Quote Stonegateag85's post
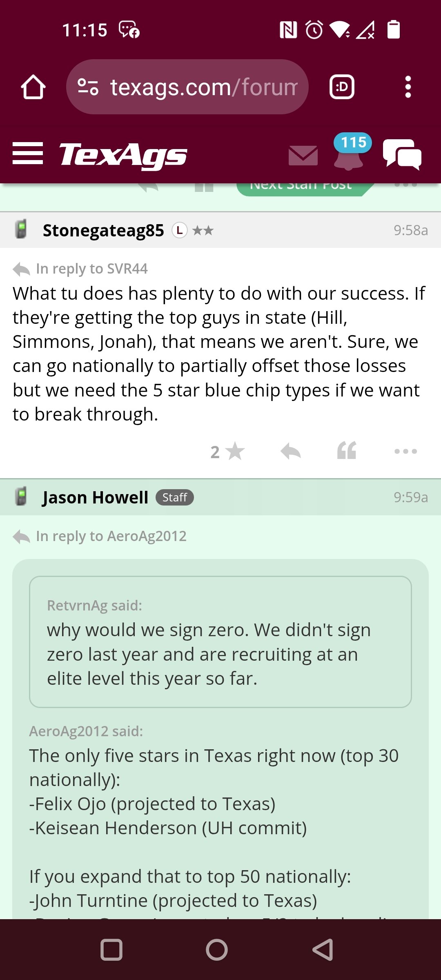This screenshot has width=441, height=980. pos(347,450)
